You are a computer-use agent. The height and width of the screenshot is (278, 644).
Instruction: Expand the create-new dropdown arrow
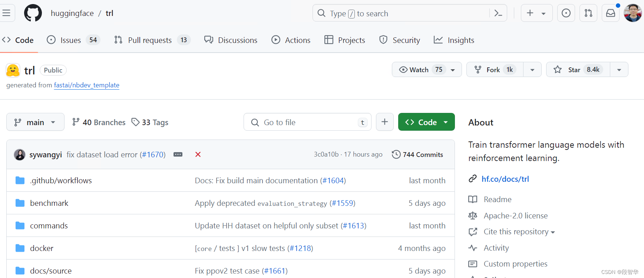pos(544,13)
